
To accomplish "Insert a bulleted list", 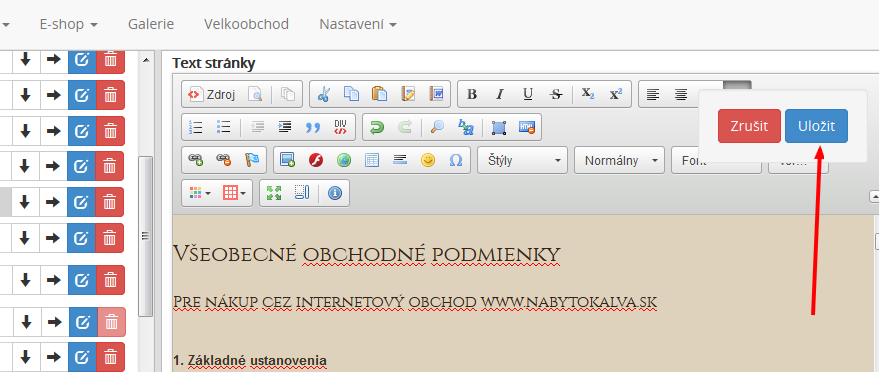I will (224, 127).
